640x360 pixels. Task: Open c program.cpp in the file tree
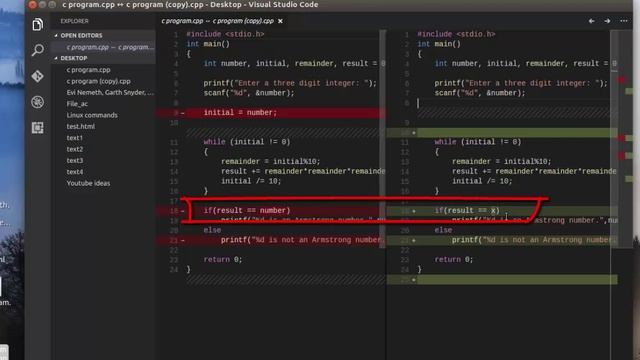click(x=88, y=70)
